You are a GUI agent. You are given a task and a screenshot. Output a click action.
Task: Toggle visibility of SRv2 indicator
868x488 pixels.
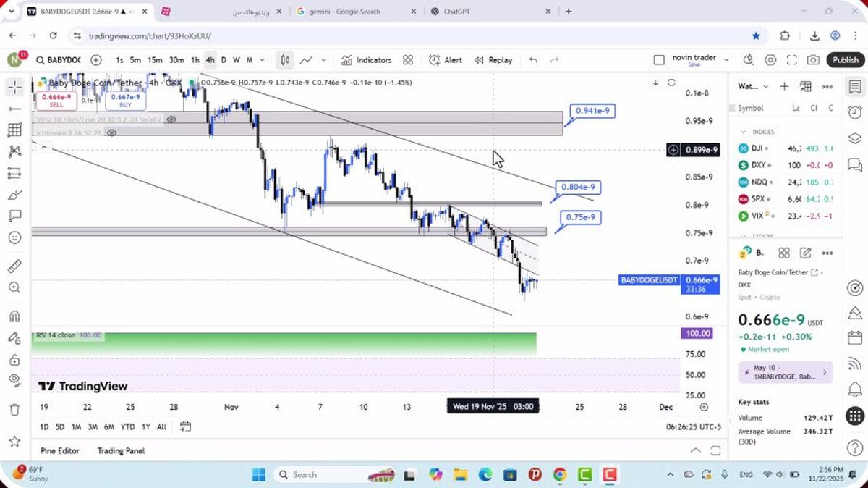pyautogui.click(x=171, y=119)
